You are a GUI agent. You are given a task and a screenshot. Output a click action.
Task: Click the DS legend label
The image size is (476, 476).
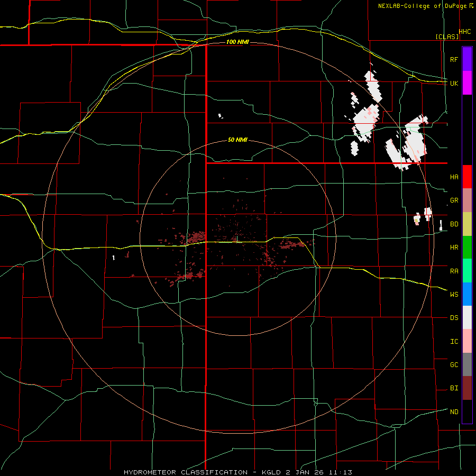(454, 318)
